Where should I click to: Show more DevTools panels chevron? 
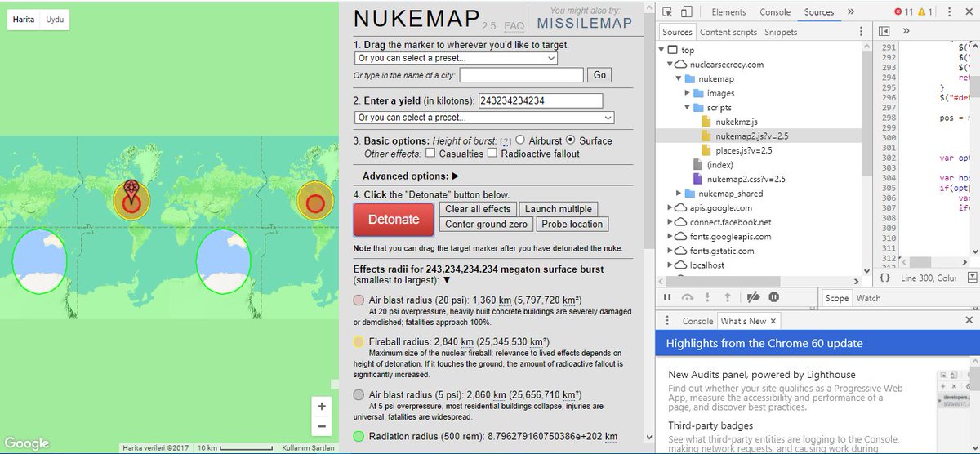850,11
